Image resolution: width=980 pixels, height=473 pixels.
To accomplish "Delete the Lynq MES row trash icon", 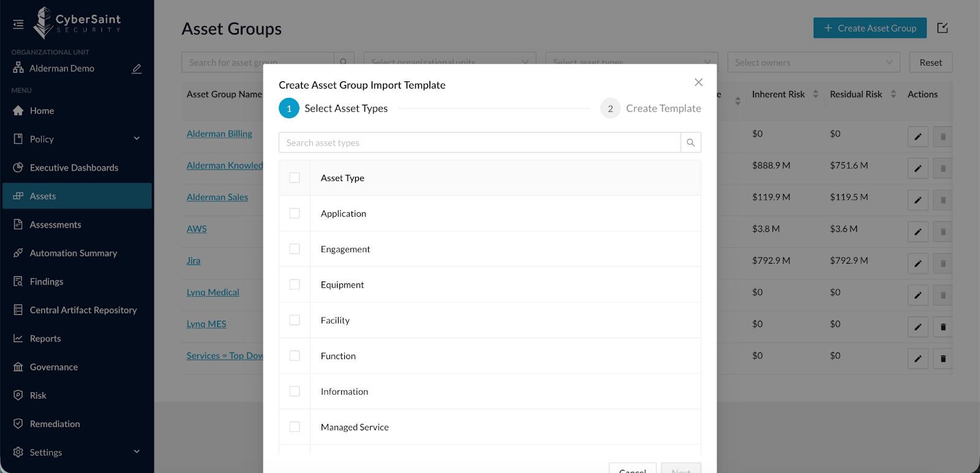I will [943, 327].
